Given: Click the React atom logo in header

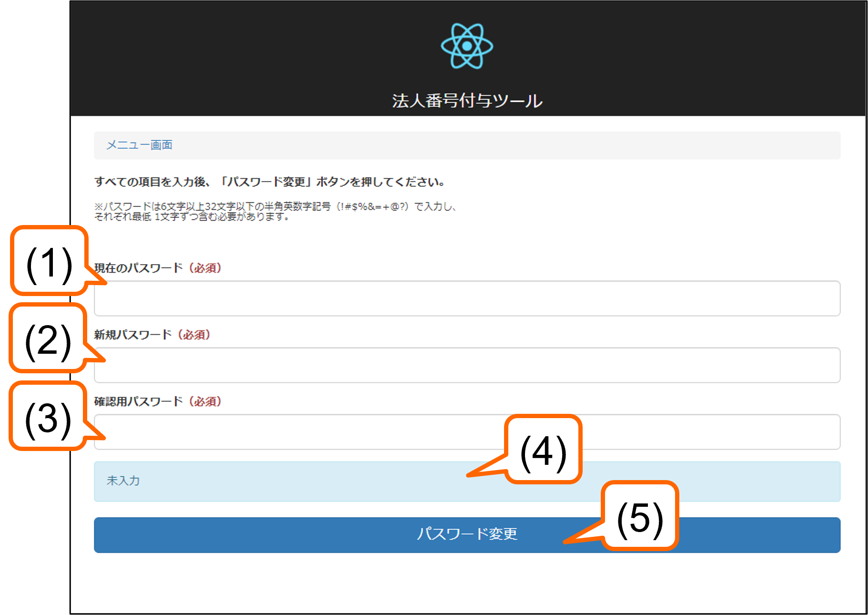Looking at the screenshot, I should coord(466,46).
